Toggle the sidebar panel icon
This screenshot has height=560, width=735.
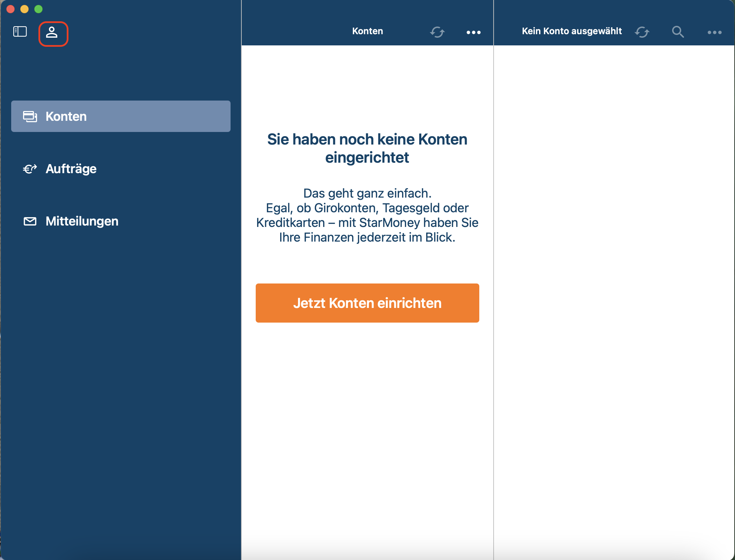(x=20, y=32)
